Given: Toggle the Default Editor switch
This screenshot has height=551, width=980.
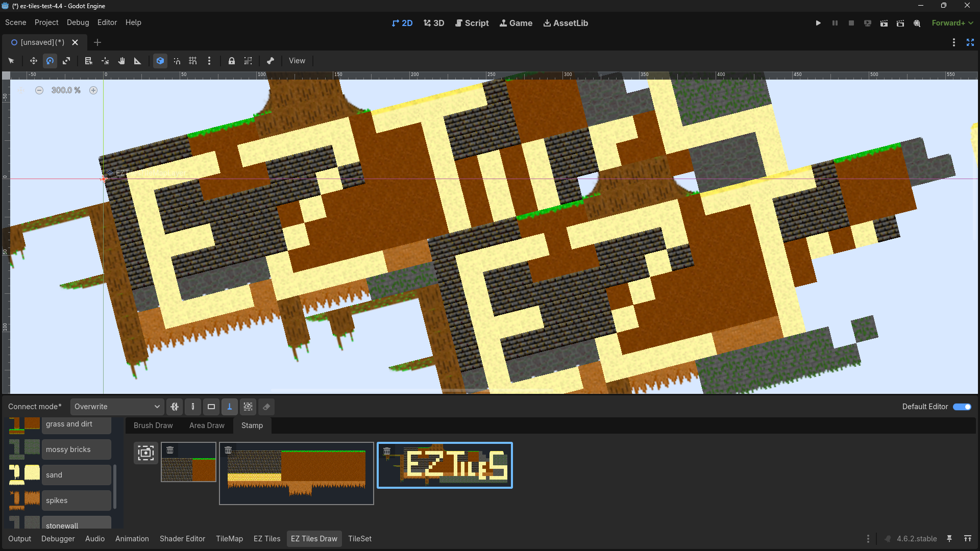Looking at the screenshot, I should 962,407.
